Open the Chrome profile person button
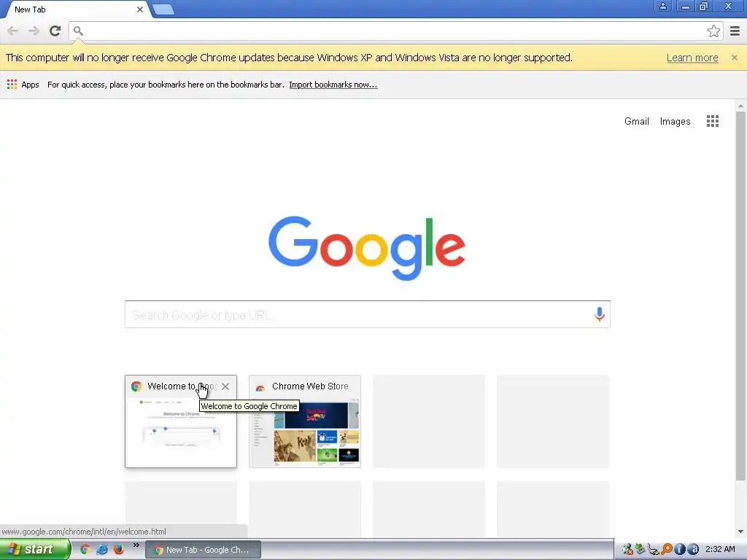Viewport: 747px width, 560px height. [x=662, y=6]
